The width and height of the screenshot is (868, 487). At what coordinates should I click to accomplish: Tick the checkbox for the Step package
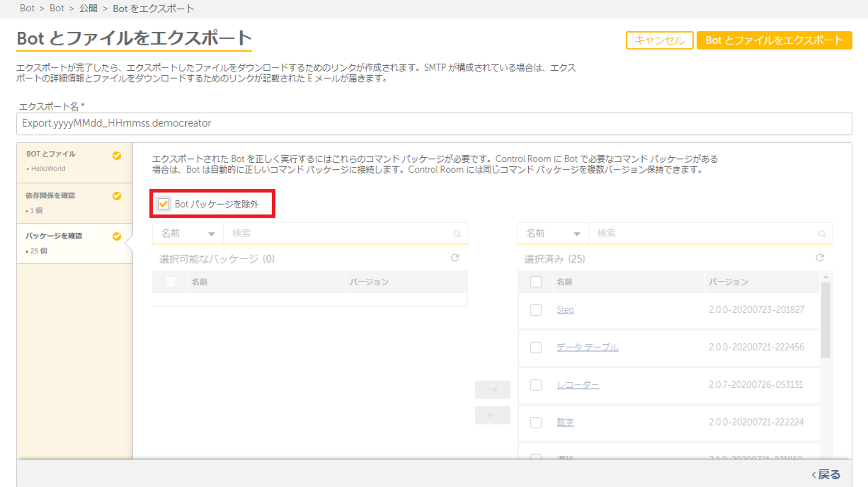(x=536, y=310)
